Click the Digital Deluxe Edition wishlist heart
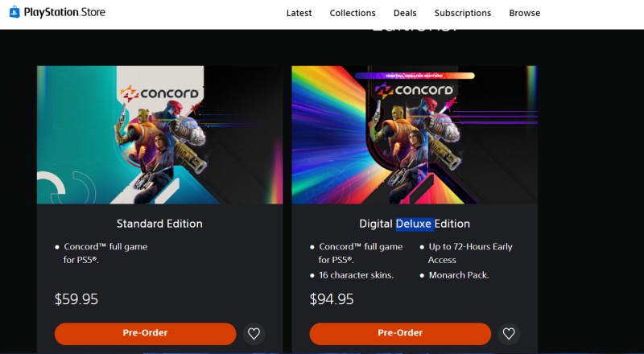 508,333
